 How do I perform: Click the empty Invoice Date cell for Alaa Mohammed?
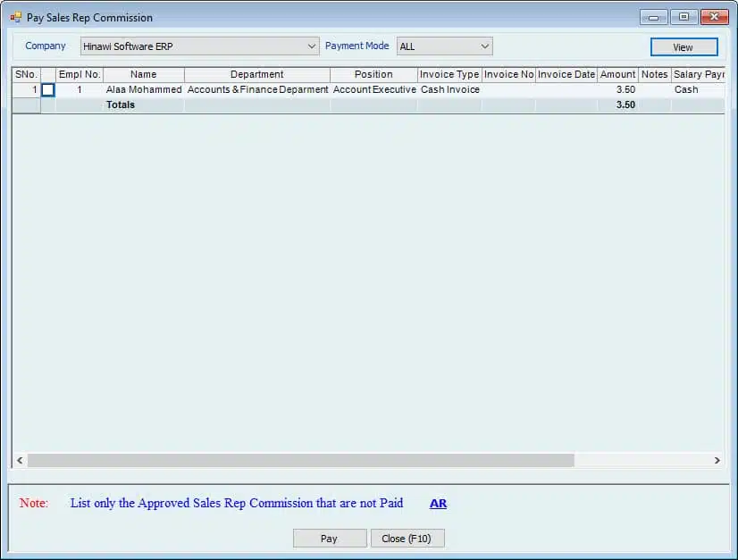click(566, 89)
